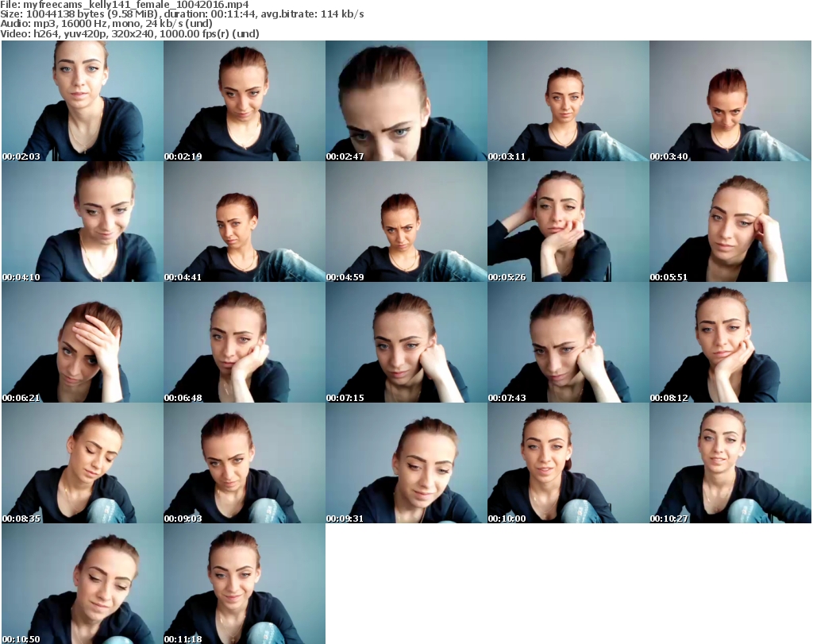Viewport: 813px width, 644px height.
Task: Select the last thumbnail at 00:11:18
Action: pyautogui.click(x=244, y=584)
